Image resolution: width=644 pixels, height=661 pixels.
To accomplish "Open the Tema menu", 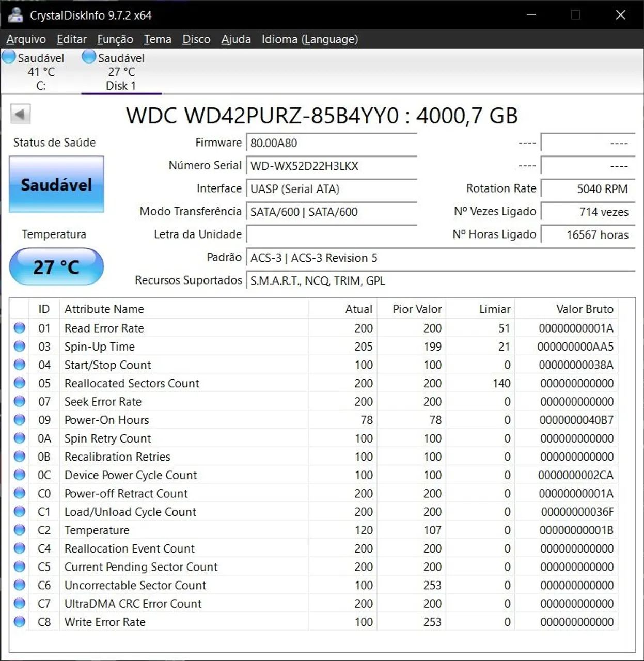I will (x=158, y=39).
